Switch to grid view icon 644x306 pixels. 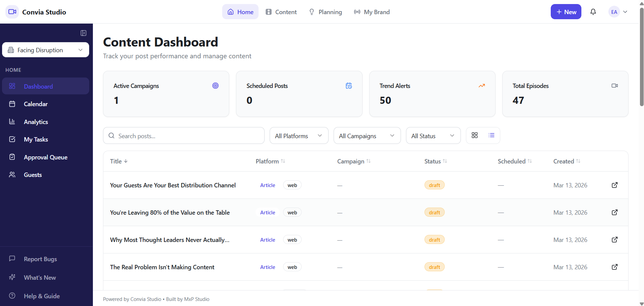(475, 135)
